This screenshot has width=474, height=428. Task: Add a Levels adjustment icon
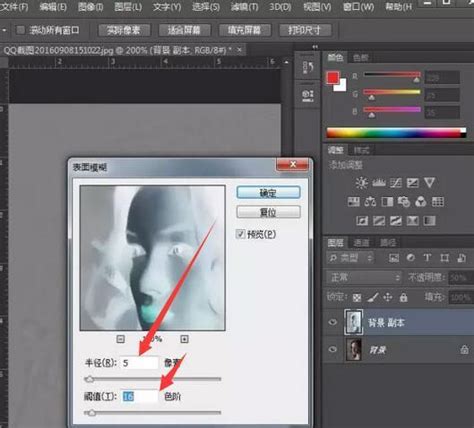pyautogui.click(x=378, y=183)
